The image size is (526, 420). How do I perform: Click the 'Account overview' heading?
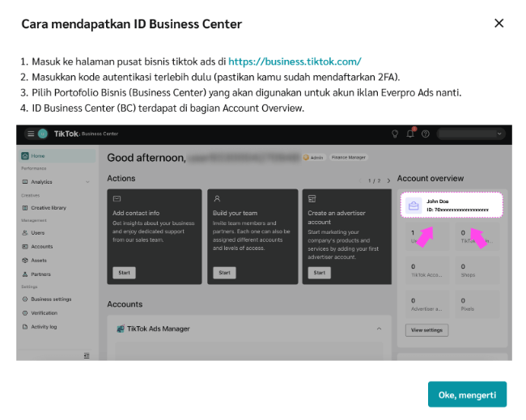tap(431, 179)
